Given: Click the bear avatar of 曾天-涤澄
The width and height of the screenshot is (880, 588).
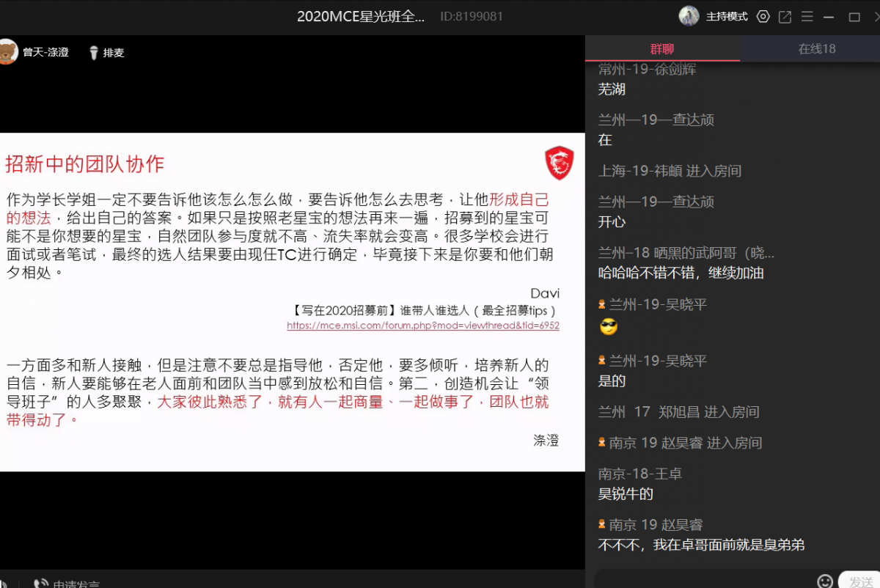Looking at the screenshot, I should pos(7,52).
